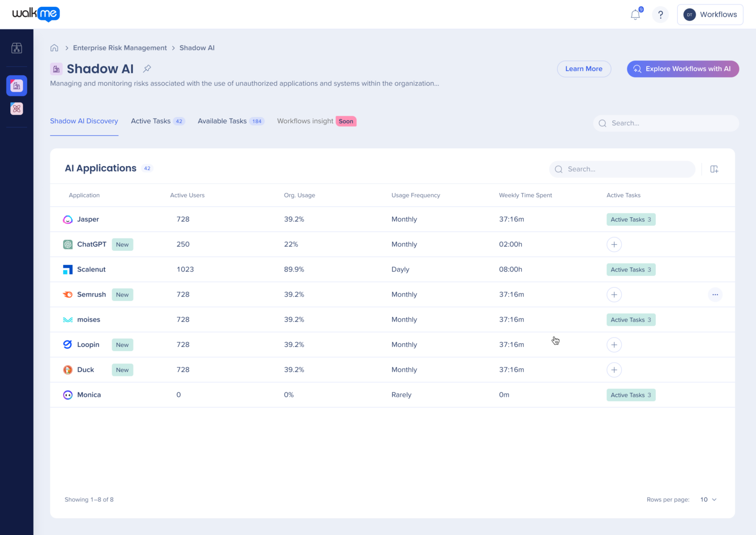This screenshot has width=756, height=535.
Task: Click Explore Workflows with AI
Action: pyautogui.click(x=683, y=69)
